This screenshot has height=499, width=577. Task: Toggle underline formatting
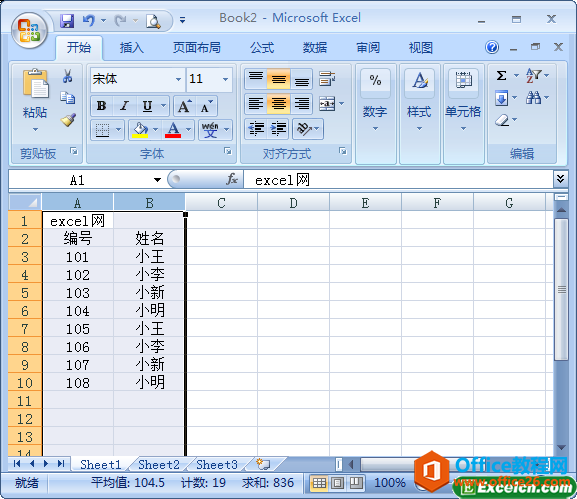click(x=147, y=106)
